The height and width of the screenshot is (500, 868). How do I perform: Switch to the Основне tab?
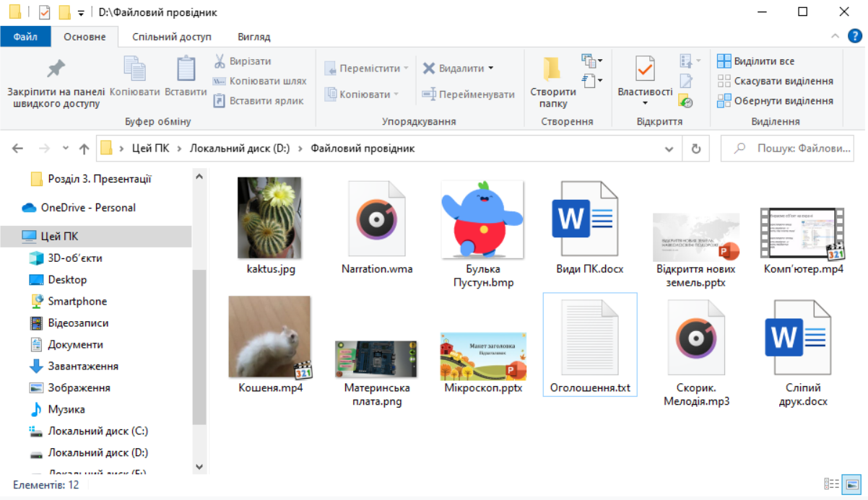point(84,36)
